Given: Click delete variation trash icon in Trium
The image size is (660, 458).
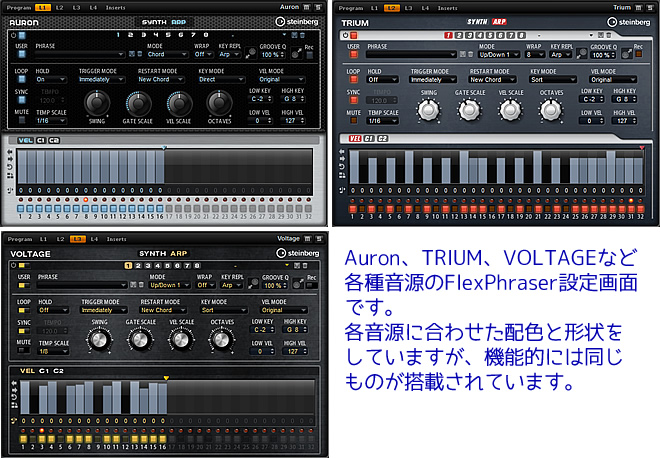Looking at the screenshot, I should 608,35.
